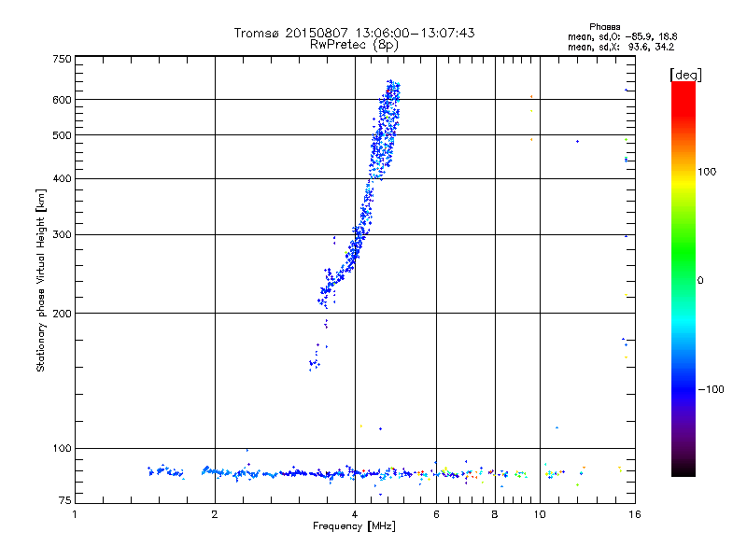This screenshot has height=560, width=747.
Task: Click the 'mean, sd,O: -85.9, 18.8' statistic
Action: 622,36
